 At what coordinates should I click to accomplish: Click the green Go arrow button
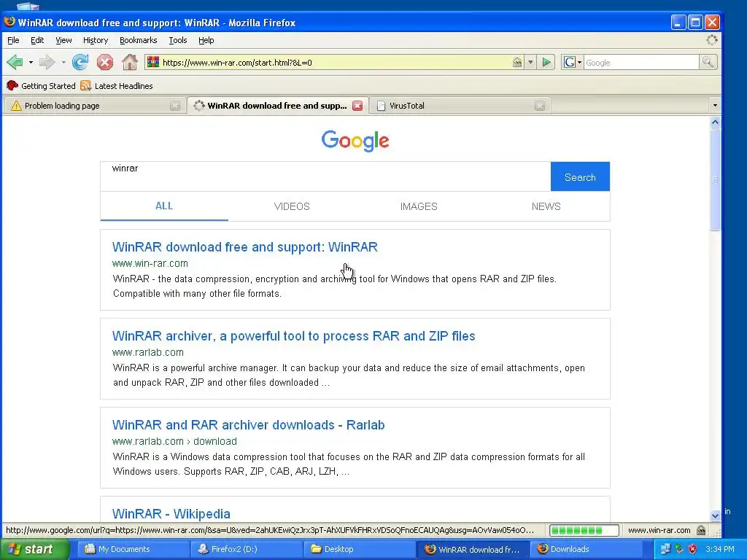pyautogui.click(x=546, y=62)
